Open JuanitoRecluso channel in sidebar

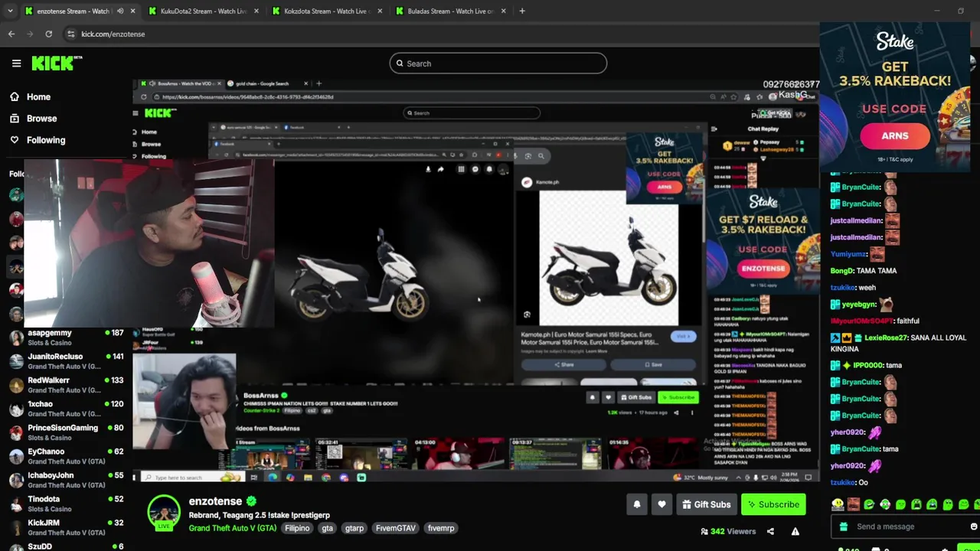click(x=67, y=361)
